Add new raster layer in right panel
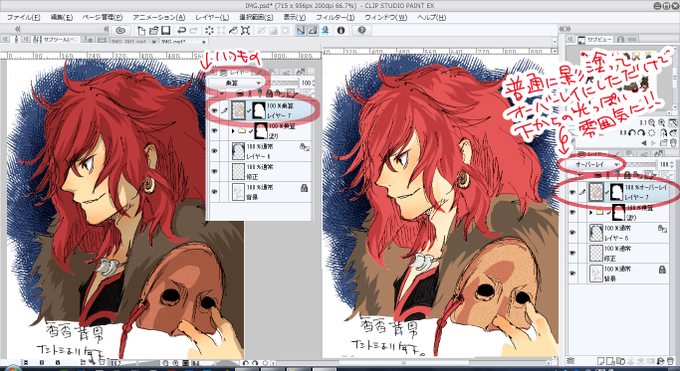The width and height of the screenshot is (680, 371). pyautogui.click(x=602, y=361)
